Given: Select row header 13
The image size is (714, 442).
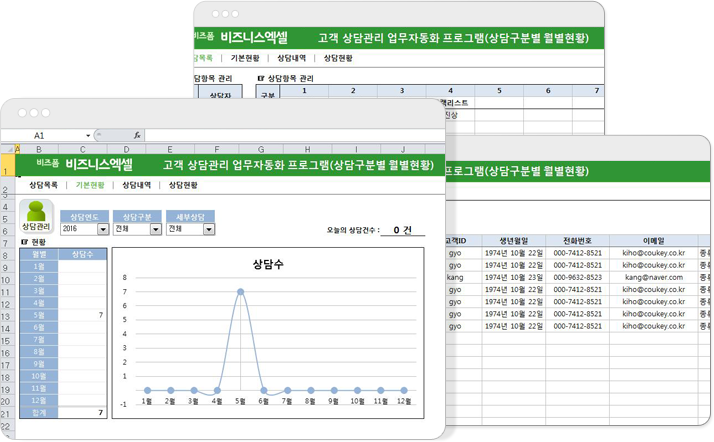Looking at the screenshot, I should [6, 316].
